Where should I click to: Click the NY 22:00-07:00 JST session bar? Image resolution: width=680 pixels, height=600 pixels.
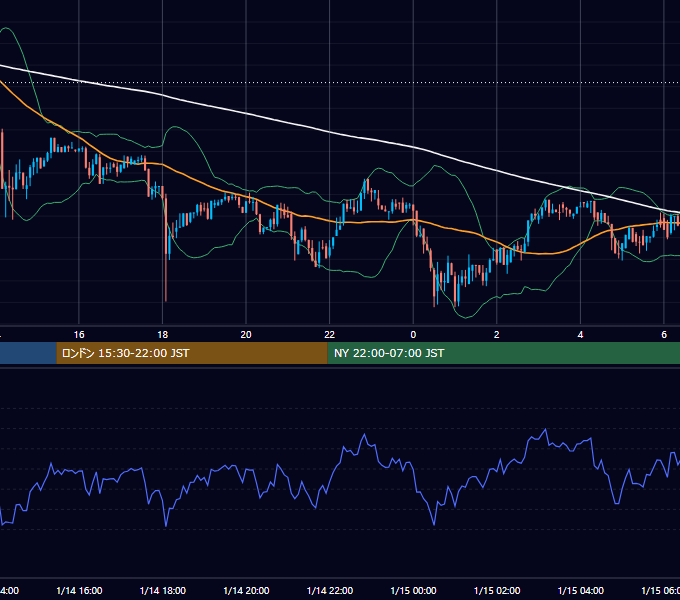(x=503, y=353)
